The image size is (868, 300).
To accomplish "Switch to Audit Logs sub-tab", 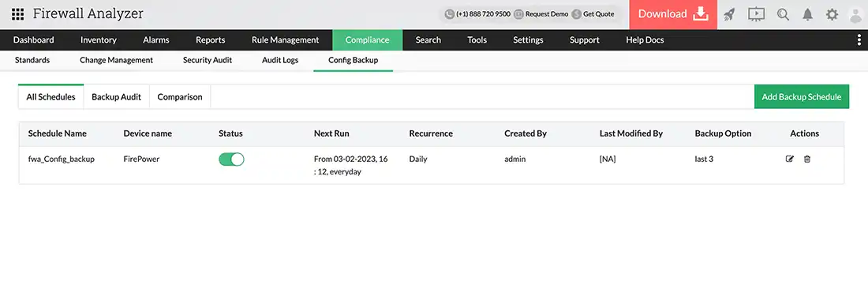I will 280,60.
